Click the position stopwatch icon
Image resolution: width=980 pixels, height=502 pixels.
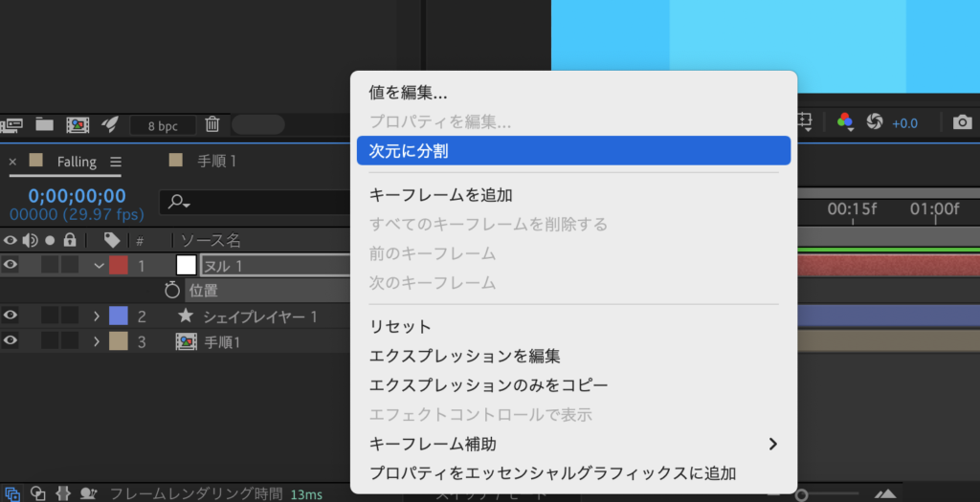(172, 289)
